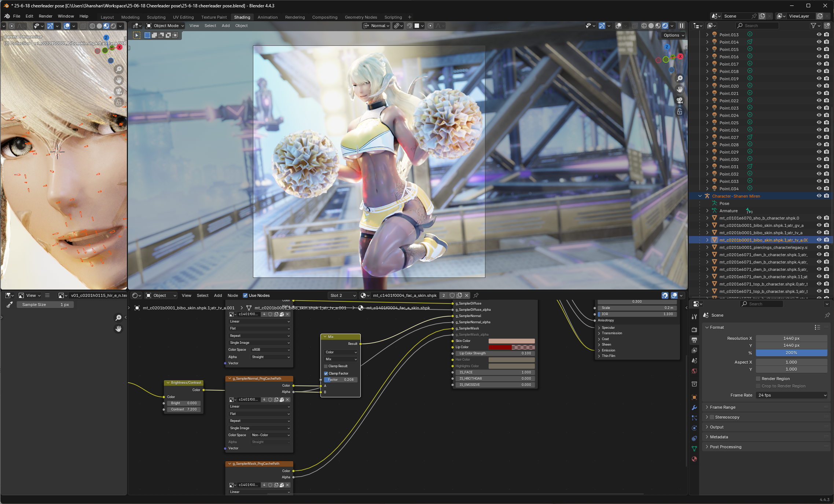
Task: Expand the Armature tree item
Action: pos(707,211)
